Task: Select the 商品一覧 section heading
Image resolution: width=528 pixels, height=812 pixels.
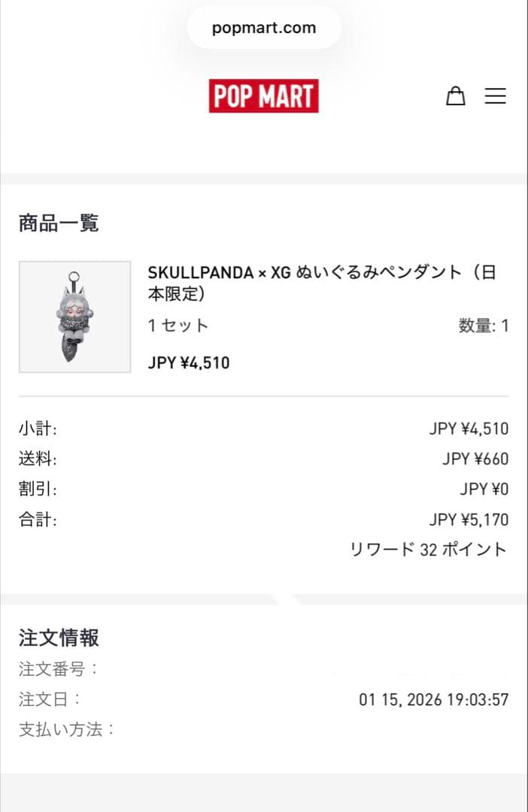Action: coord(59,223)
